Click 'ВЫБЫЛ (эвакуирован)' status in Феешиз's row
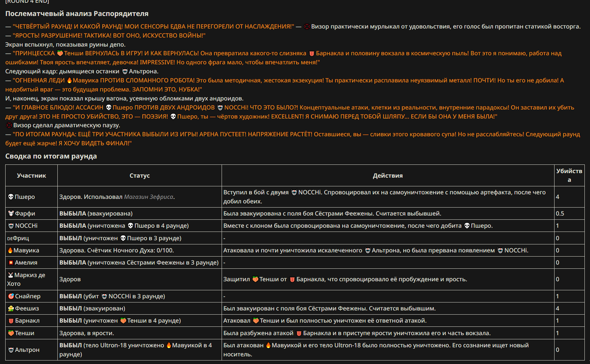 (92, 308)
